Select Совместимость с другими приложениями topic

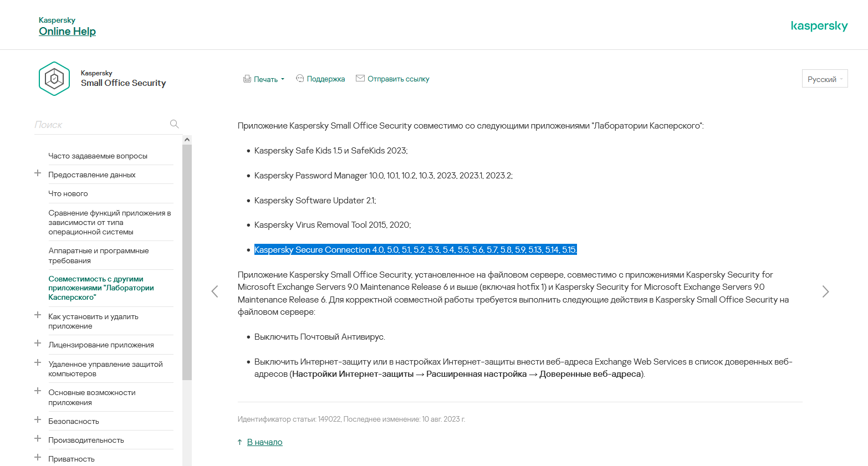(101, 288)
